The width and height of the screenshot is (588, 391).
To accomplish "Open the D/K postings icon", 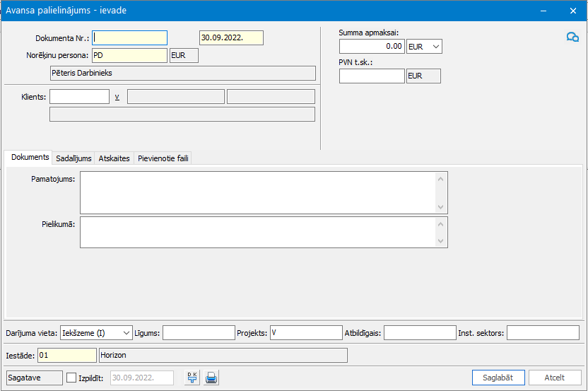I will coord(192,378).
